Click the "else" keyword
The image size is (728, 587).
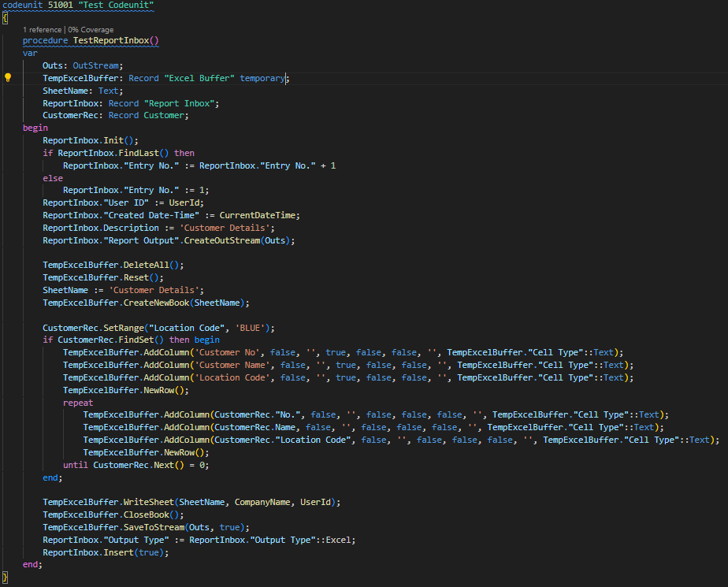point(53,178)
